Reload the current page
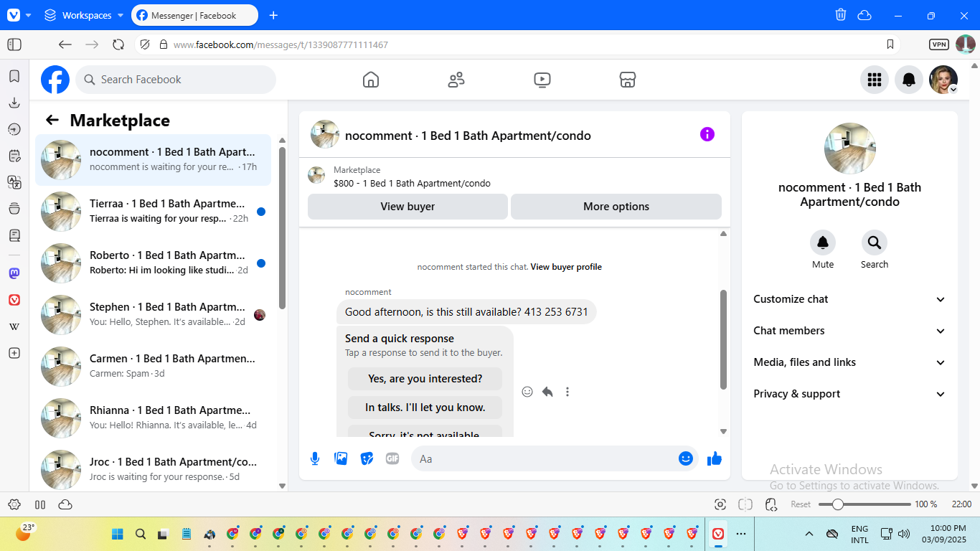This screenshot has width=980, height=551. pyautogui.click(x=118, y=44)
